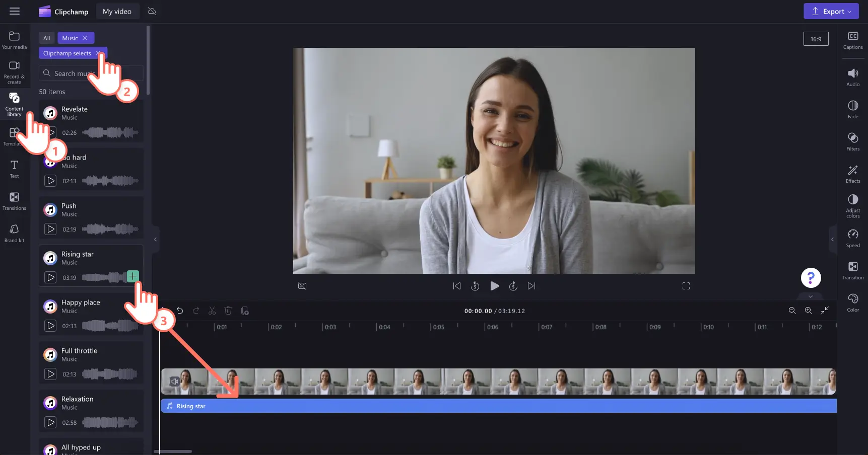Click the 0:06 timeline ruler mark
Image resolution: width=868 pixels, height=455 pixels.
491,327
